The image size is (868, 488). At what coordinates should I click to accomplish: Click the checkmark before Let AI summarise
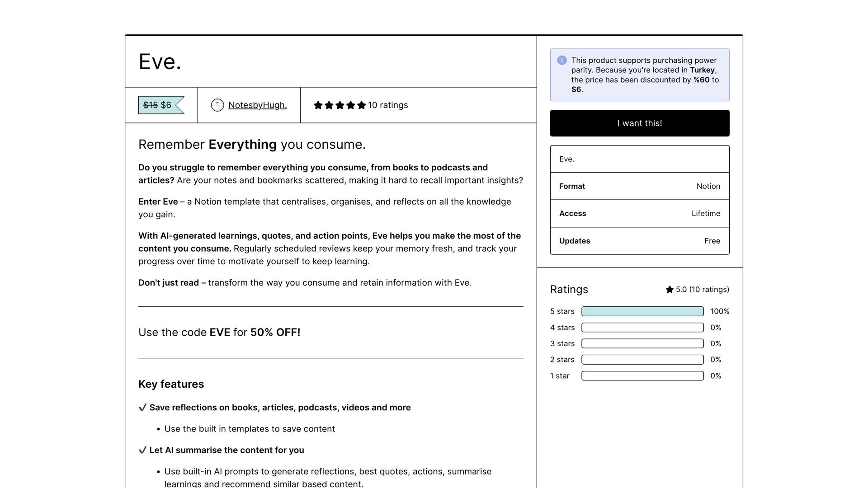142,450
